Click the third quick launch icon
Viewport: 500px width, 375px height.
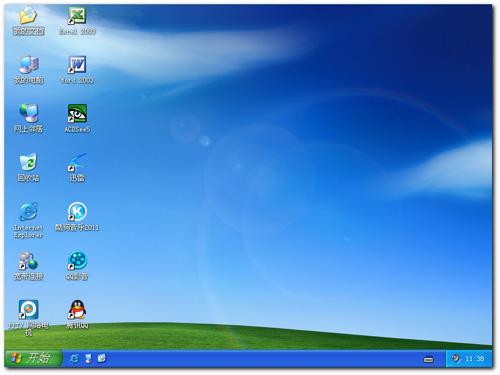coord(102,359)
